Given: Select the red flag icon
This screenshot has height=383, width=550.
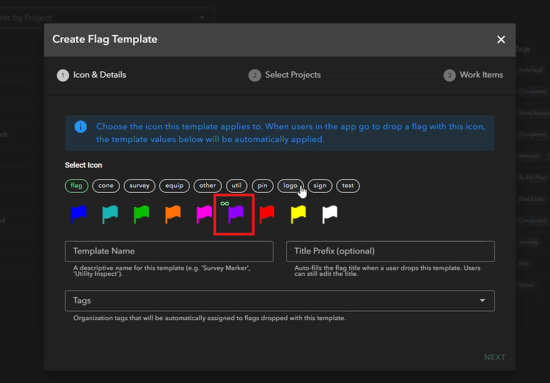Looking at the screenshot, I should point(267,214).
